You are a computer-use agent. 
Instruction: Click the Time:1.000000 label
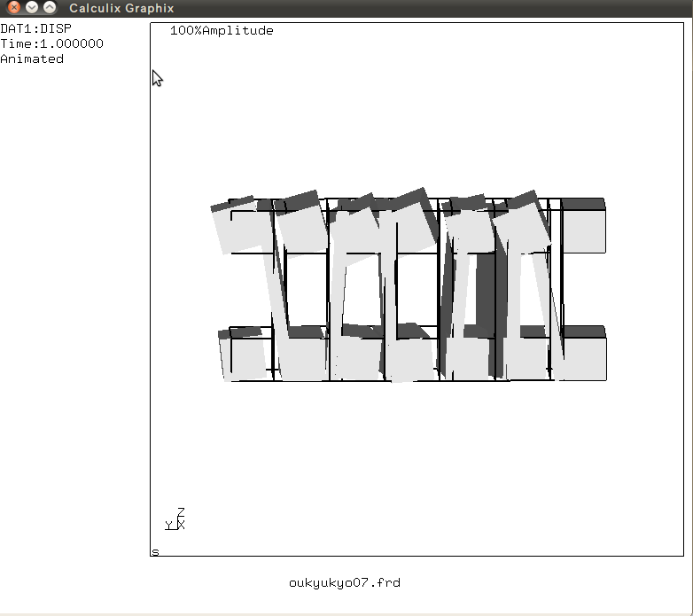[x=51, y=43]
